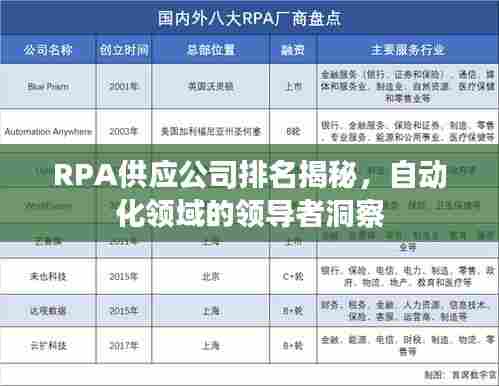The image size is (499, 386).
Task: Select the '融资' column header
Action: coord(293,50)
